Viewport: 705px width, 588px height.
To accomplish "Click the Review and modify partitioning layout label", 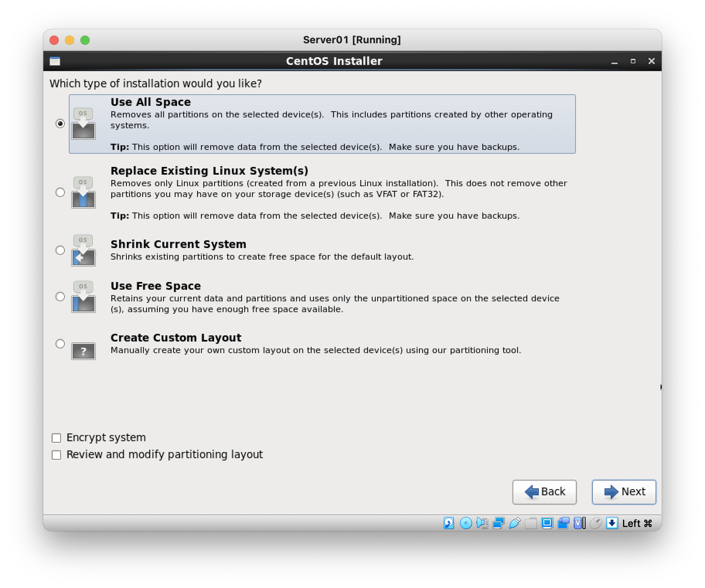I will click(x=165, y=455).
